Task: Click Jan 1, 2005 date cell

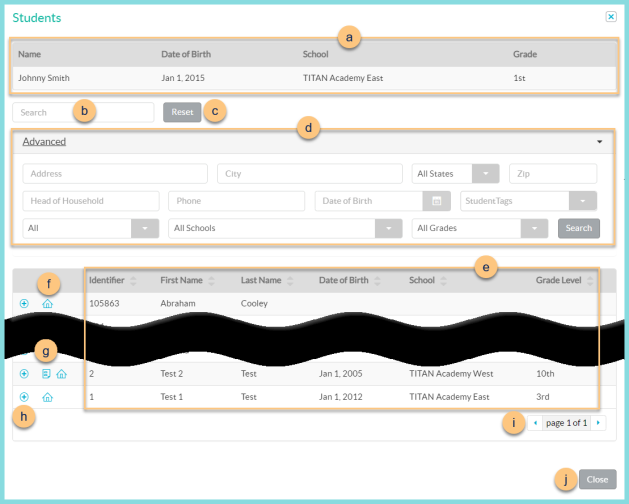Action: point(340,374)
